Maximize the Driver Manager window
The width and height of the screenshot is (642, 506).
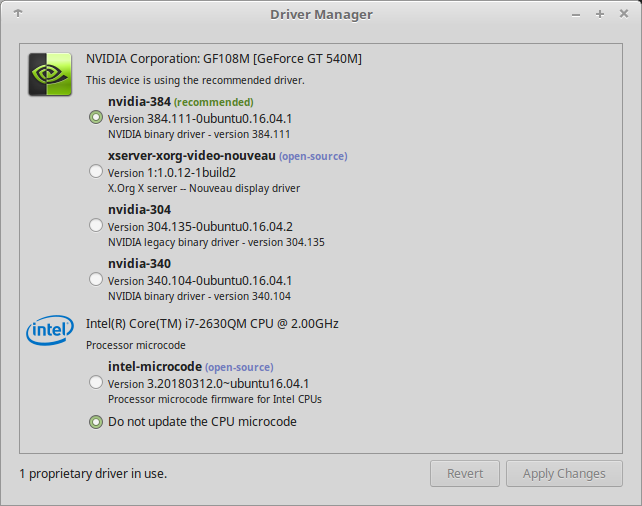[600, 14]
